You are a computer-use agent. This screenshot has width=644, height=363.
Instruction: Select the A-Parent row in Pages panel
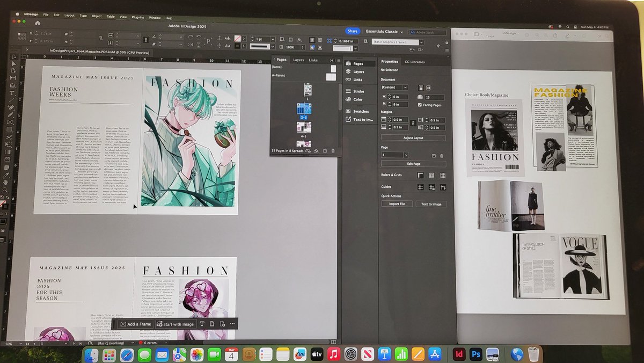pyautogui.click(x=304, y=77)
